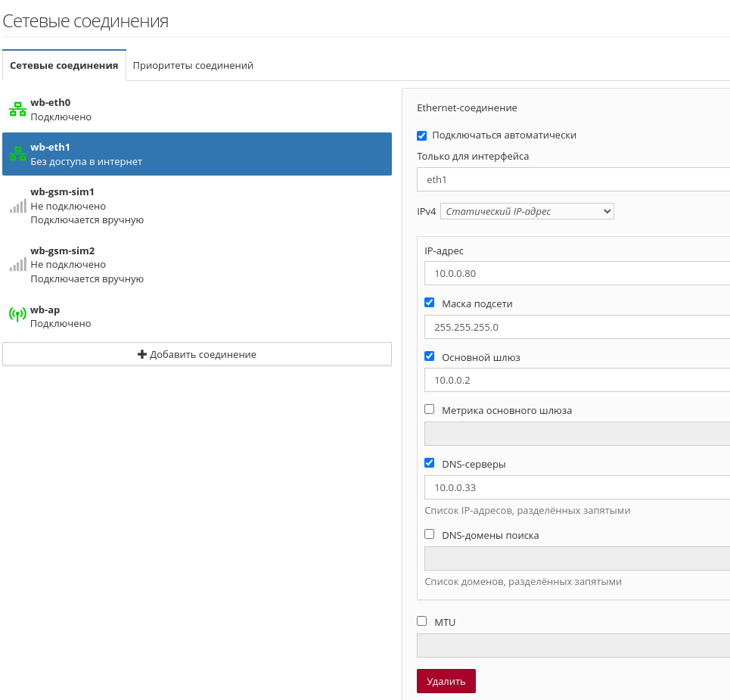Click the DNS-серверы field with 10.0.0.33
730x700 pixels.
(x=577, y=487)
